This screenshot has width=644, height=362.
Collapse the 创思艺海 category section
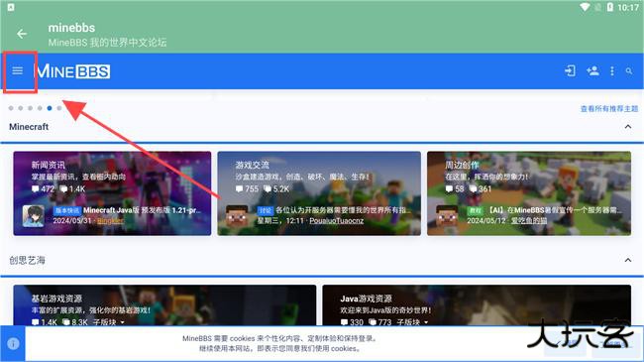point(628,260)
